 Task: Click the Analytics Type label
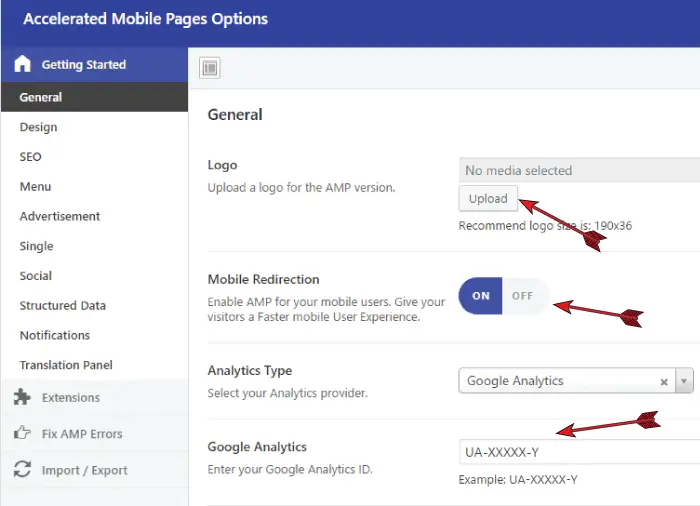tap(250, 371)
